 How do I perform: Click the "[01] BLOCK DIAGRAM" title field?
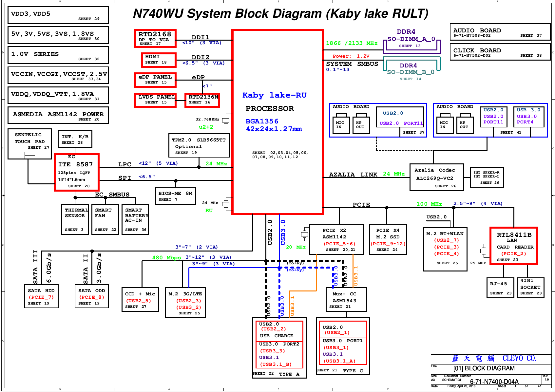click(484, 368)
